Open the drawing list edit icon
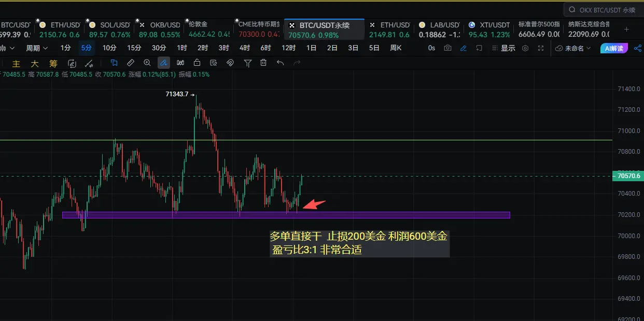Screen dimensions: 644x321 point(214,63)
